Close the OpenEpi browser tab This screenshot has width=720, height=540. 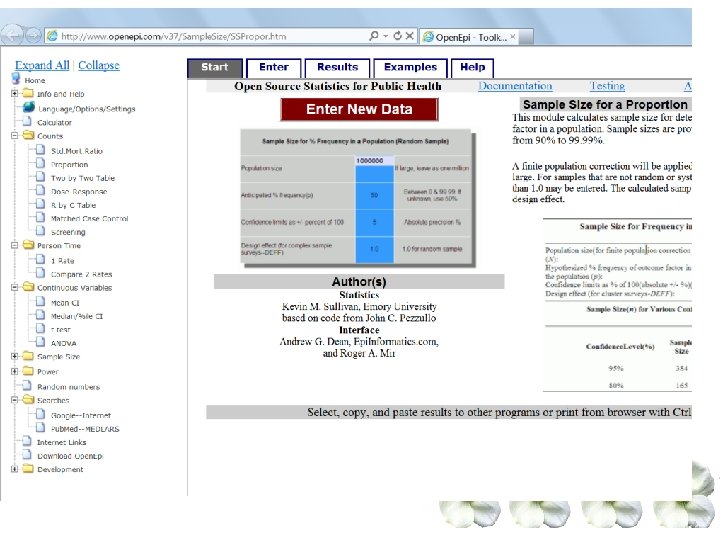pyautogui.click(x=513, y=37)
